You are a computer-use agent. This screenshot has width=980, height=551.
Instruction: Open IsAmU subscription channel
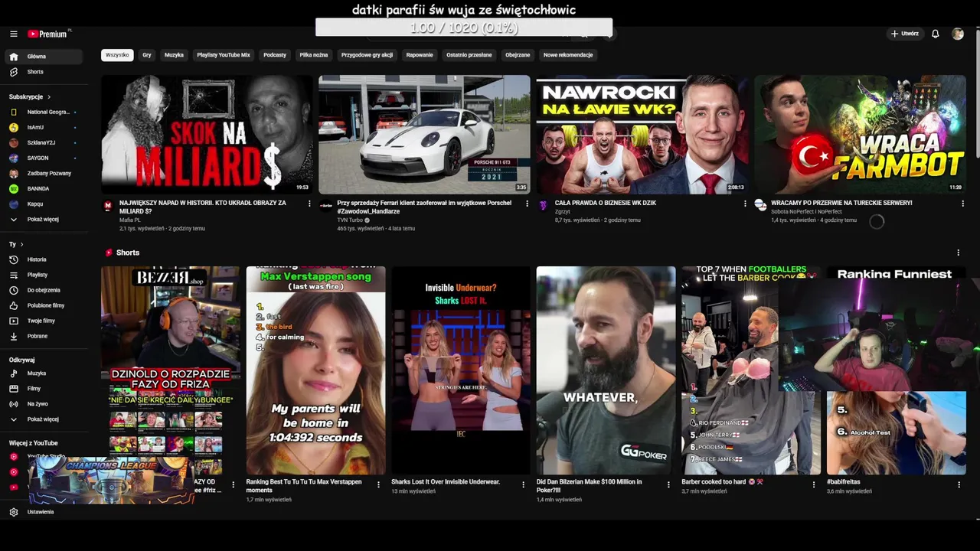(x=44, y=127)
